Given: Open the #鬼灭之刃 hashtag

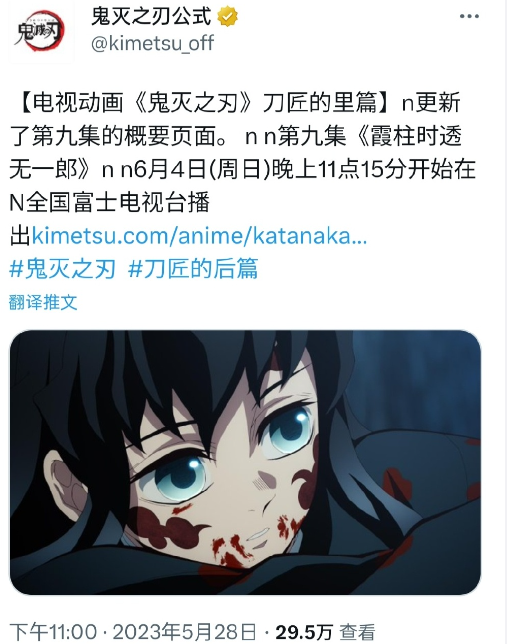Looking at the screenshot, I should pyautogui.click(x=62, y=269).
